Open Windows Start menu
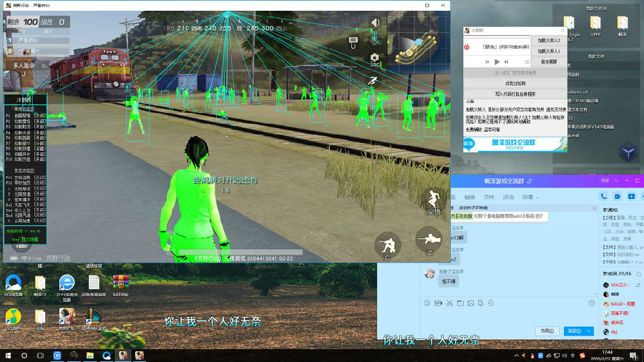 (x=9, y=356)
